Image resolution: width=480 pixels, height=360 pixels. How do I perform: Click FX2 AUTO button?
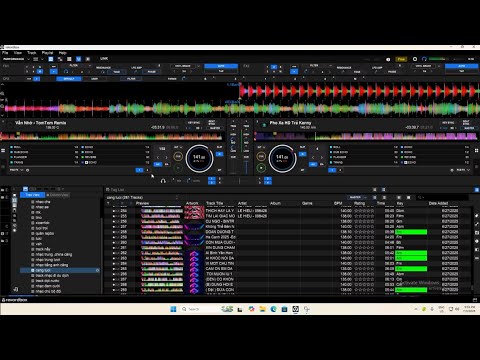click(x=462, y=66)
